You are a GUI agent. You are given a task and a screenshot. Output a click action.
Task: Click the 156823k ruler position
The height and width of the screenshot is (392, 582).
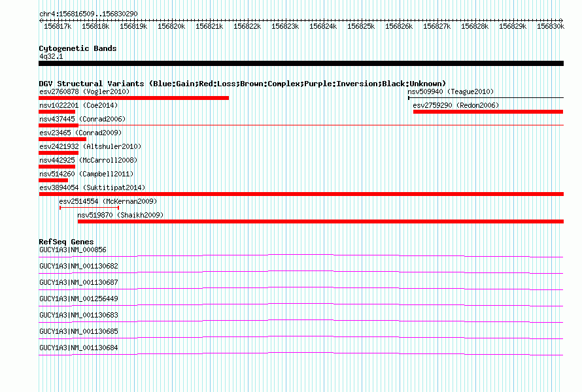(285, 26)
